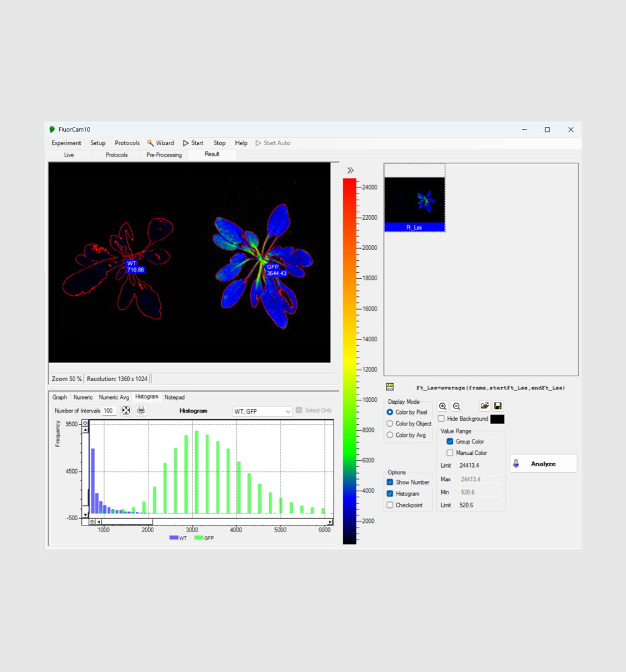Select the Ft_Lss image thumbnail
The height and width of the screenshot is (672, 626).
coord(414,202)
